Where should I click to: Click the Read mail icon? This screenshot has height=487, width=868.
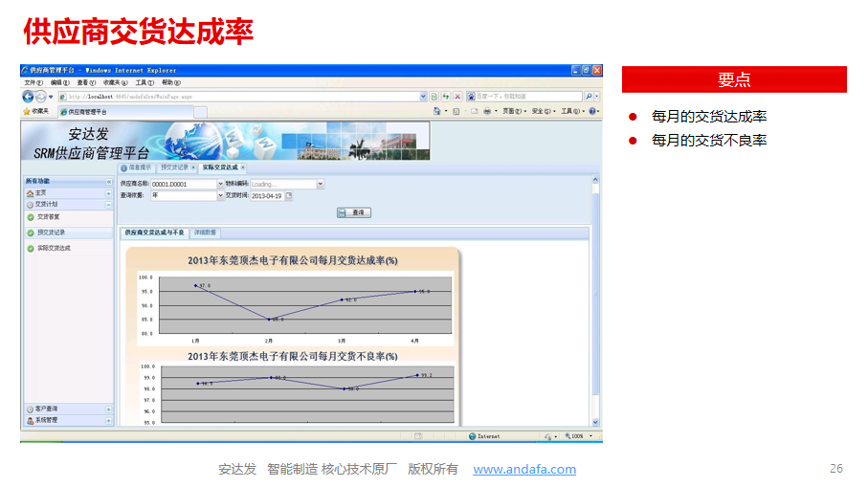475,111
